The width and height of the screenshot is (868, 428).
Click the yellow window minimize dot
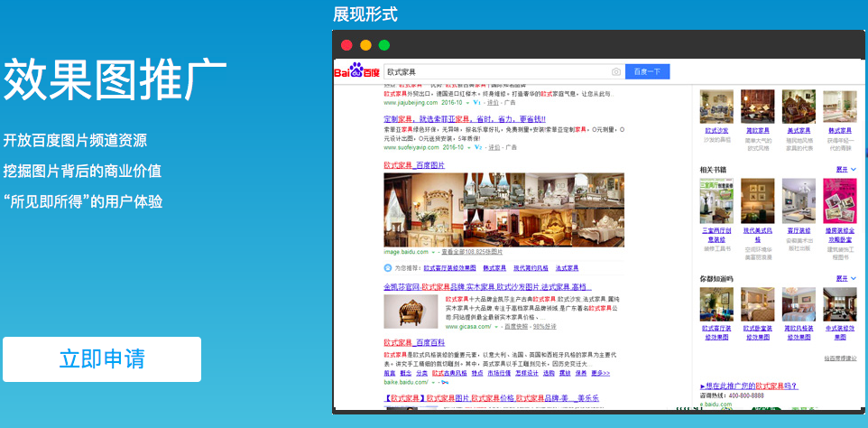pyautogui.click(x=365, y=44)
